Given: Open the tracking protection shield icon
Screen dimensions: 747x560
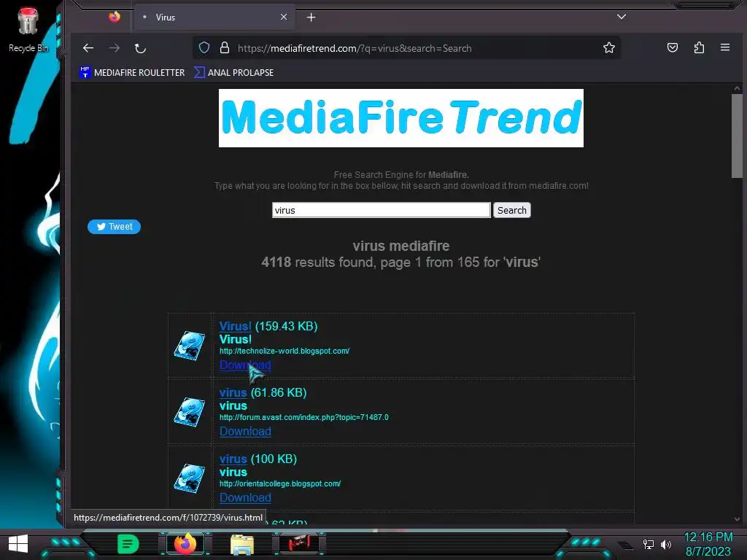Looking at the screenshot, I should point(204,47).
